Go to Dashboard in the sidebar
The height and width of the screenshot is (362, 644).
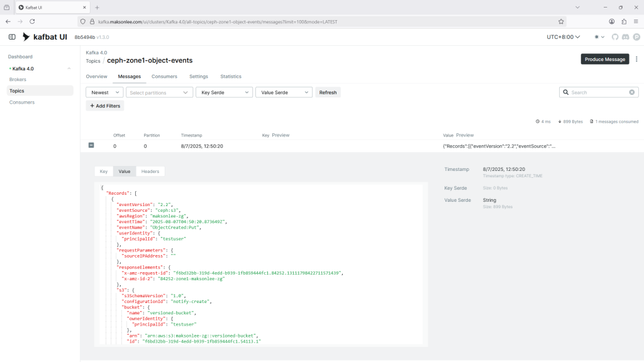pos(20,57)
